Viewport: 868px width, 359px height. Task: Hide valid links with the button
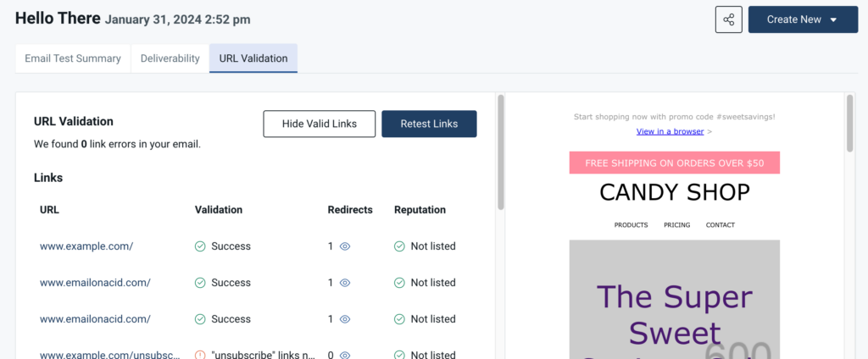pyautogui.click(x=320, y=124)
